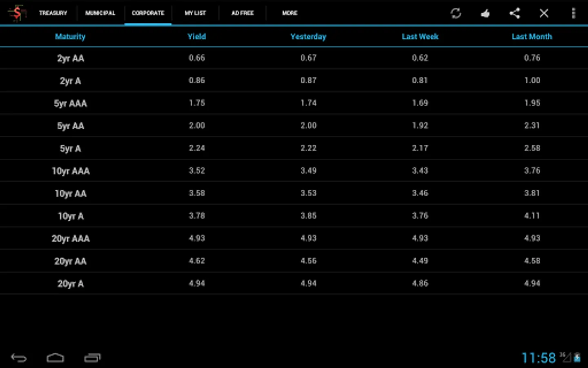Tap the 0.66 yield value for 2yr AA

point(197,58)
